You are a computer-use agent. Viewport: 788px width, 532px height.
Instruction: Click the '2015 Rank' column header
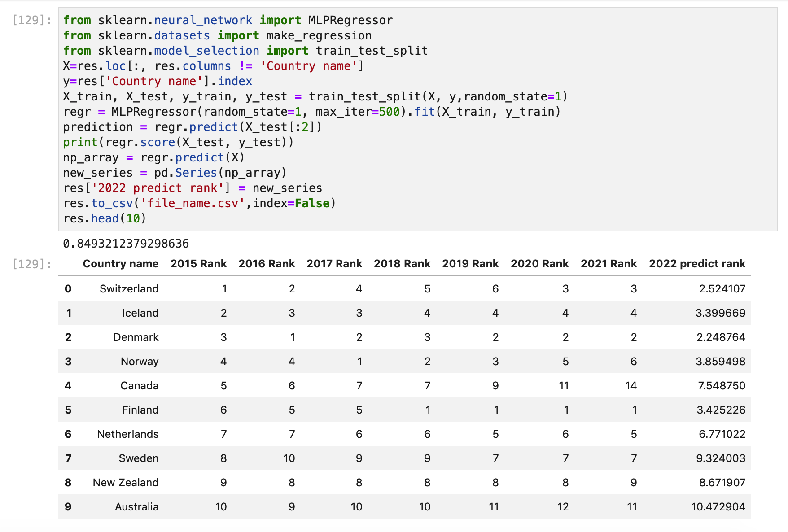198,264
